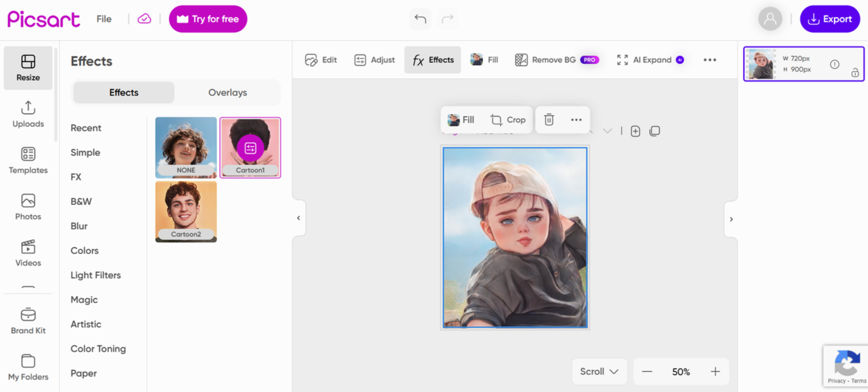Viewport: 868px width, 392px height.
Task: Open more options in top toolbar
Action: coord(710,60)
